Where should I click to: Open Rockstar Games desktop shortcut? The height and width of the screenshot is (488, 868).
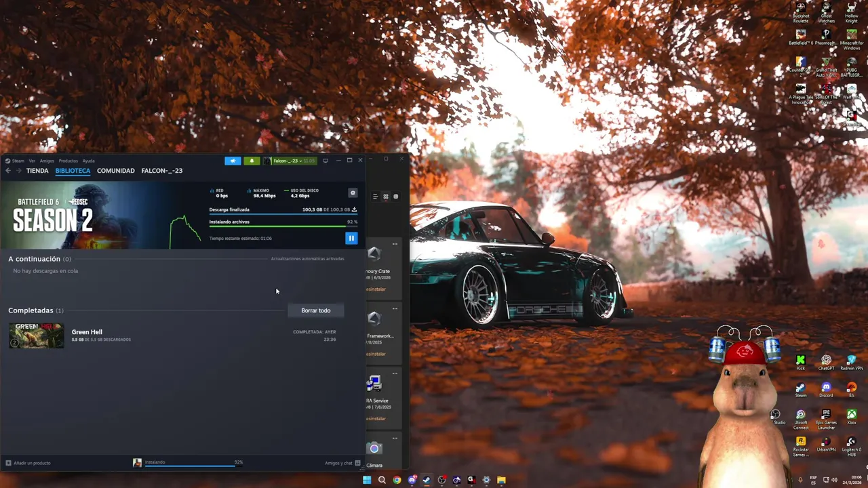click(801, 447)
